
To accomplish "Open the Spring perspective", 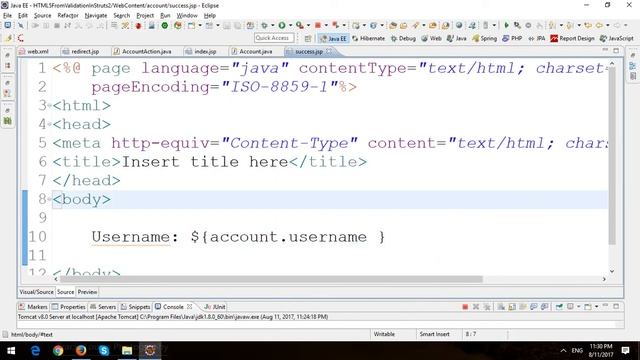I will pos(484,38).
